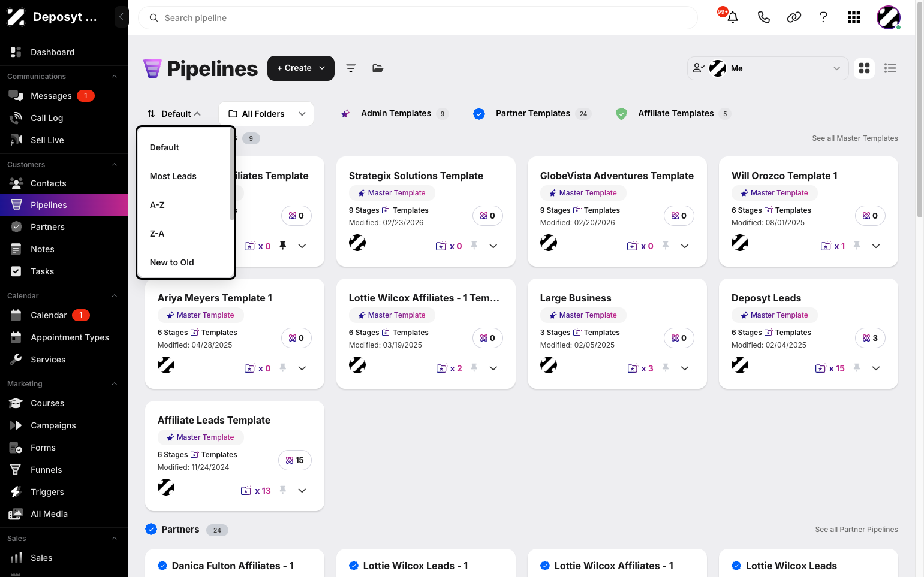Click the Default sort button
Screen dimensions: 924x577
(x=174, y=114)
